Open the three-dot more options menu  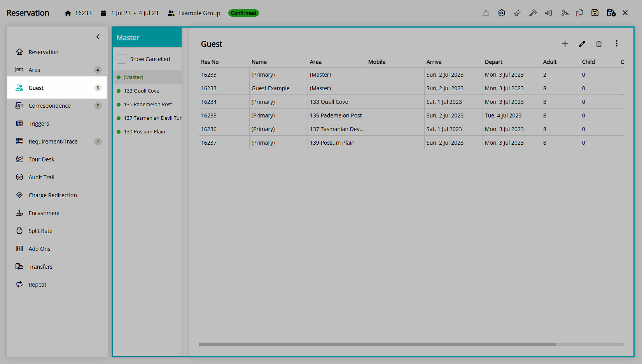point(616,44)
